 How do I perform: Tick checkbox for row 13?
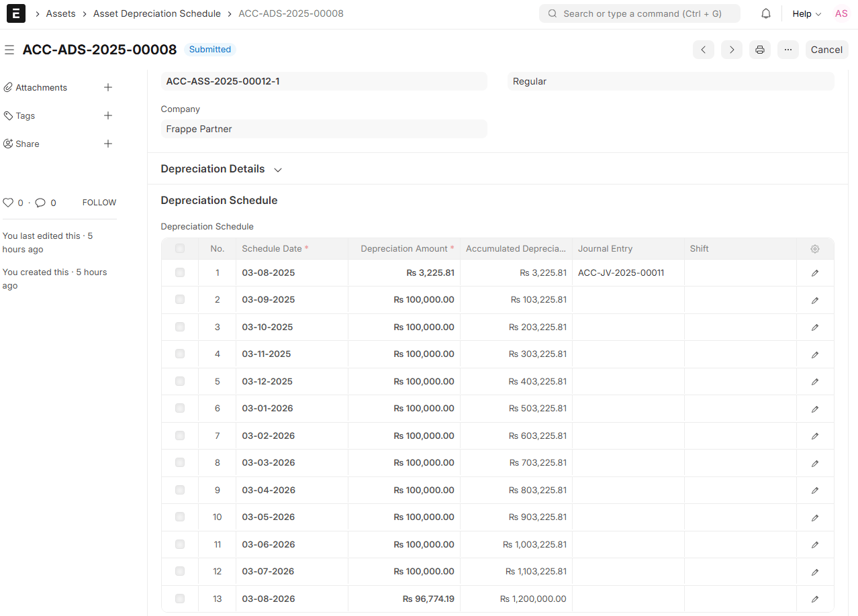[x=180, y=599]
